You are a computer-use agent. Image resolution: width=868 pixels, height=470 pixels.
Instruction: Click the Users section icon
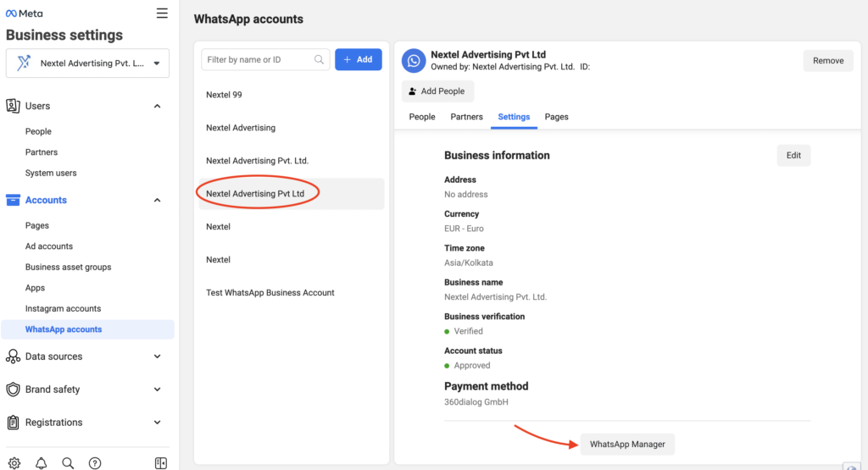(x=13, y=106)
